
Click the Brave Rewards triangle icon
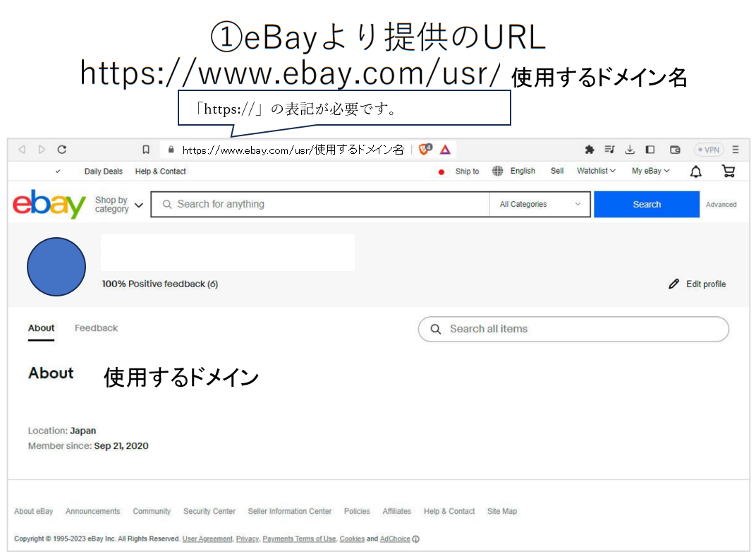pos(445,150)
